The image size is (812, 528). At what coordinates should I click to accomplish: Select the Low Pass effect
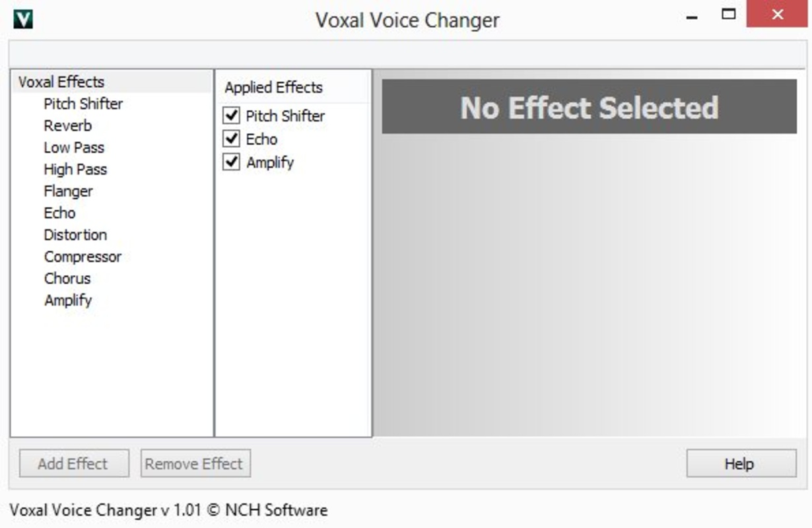(74, 148)
